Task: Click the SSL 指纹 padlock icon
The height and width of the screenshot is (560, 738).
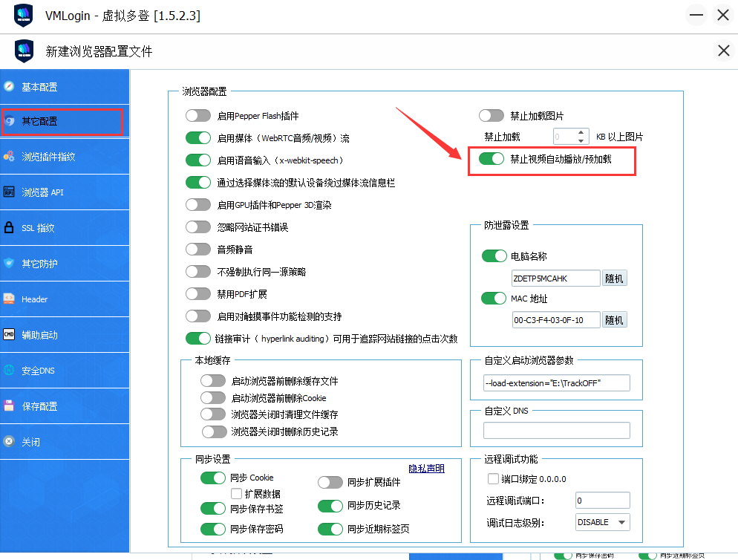Action: pos(9,227)
